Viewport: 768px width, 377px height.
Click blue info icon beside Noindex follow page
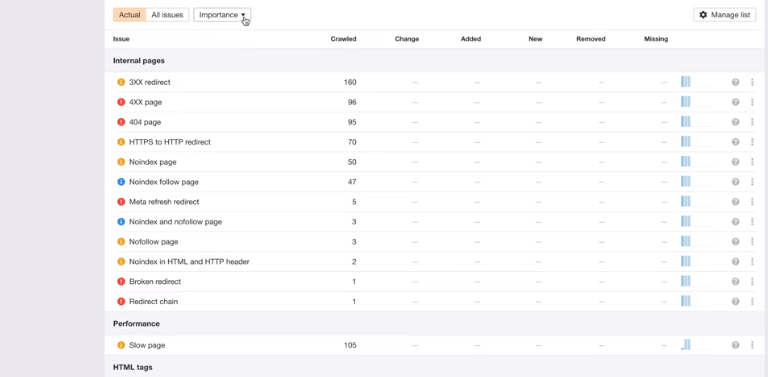pyautogui.click(x=121, y=182)
